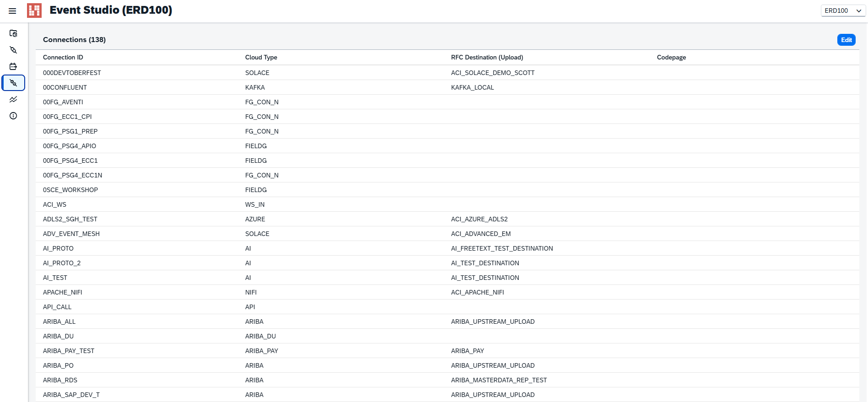Select the APACHE_NIFI connection ID
Image resolution: width=868 pixels, height=402 pixels.
click(63, 292)
